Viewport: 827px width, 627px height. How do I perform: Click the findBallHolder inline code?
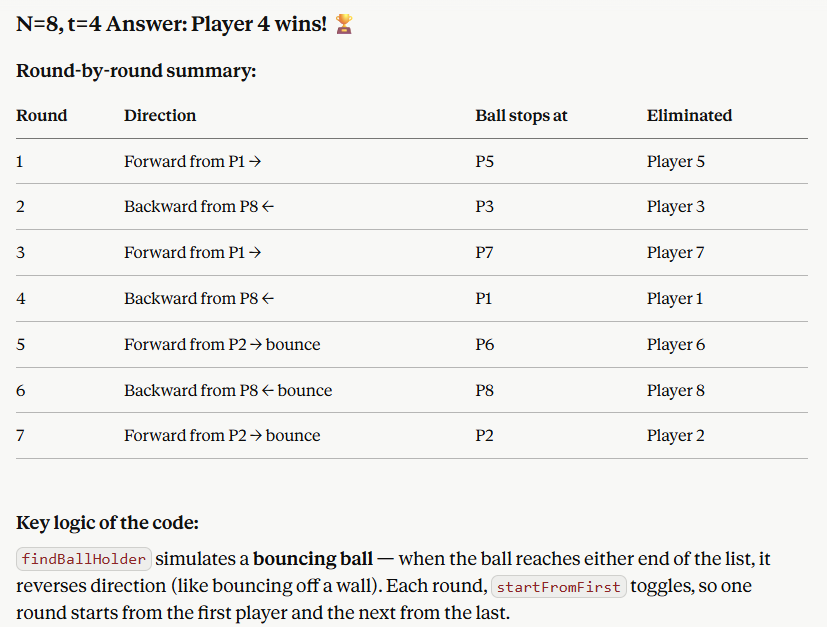(84, 559)
